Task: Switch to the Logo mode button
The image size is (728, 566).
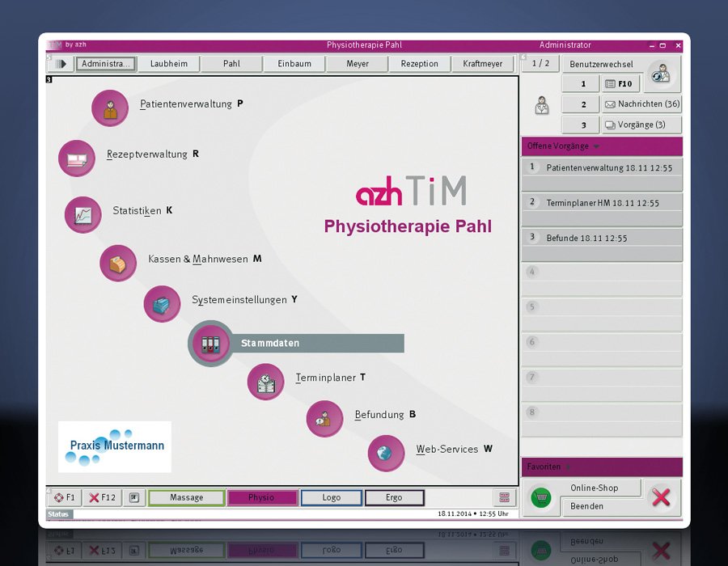Action: (332, 497)
